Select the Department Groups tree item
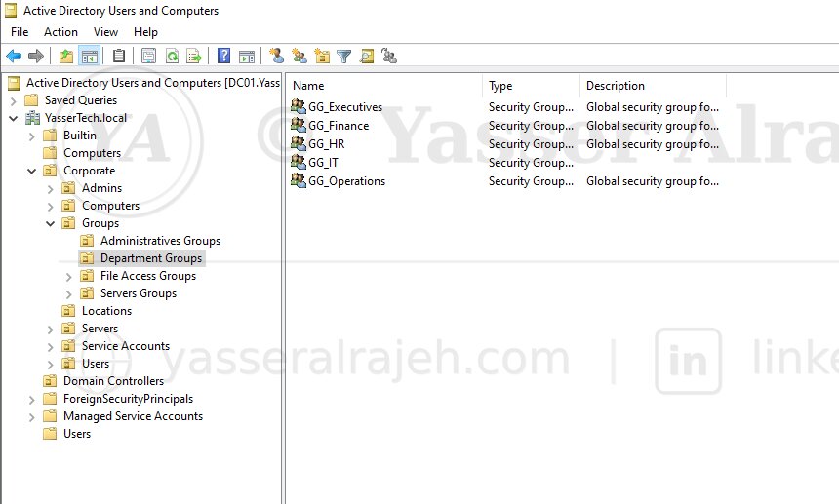The image size is (839, 504). tap(151, 258)
